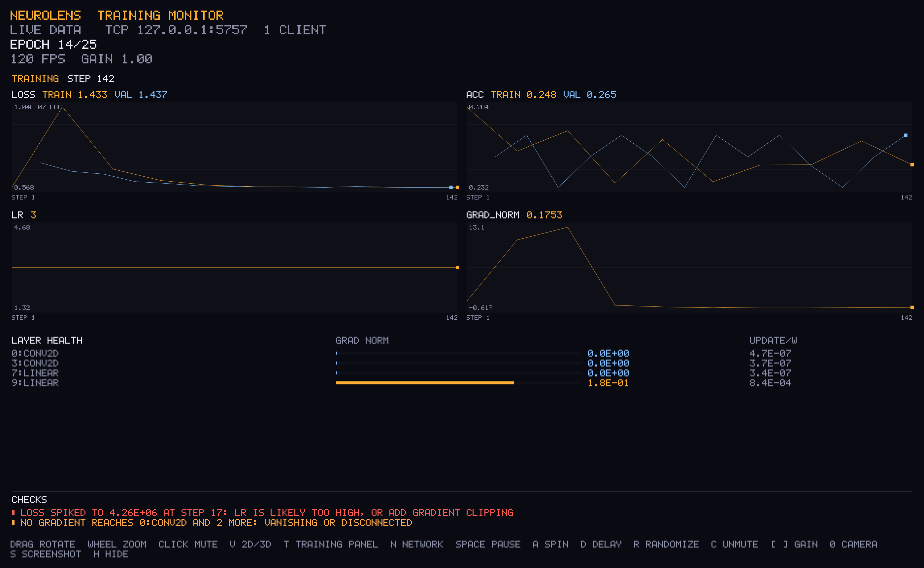Click the 120 FPS indicator
This screenshot has height=568, width=924.
[38, 59]
